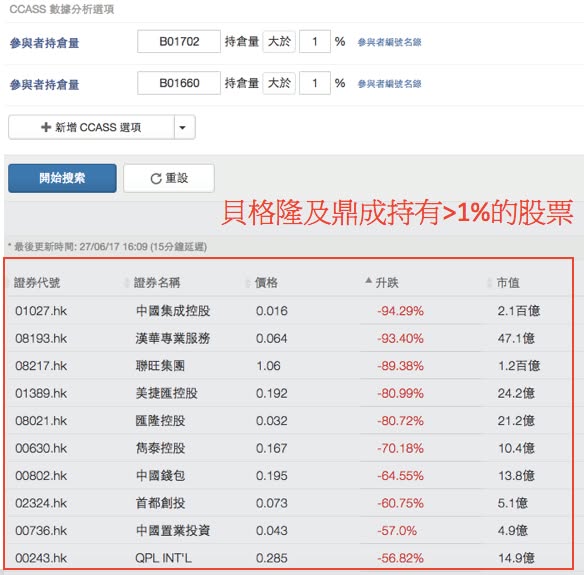Click the participant ID field containing B01702

179,41
